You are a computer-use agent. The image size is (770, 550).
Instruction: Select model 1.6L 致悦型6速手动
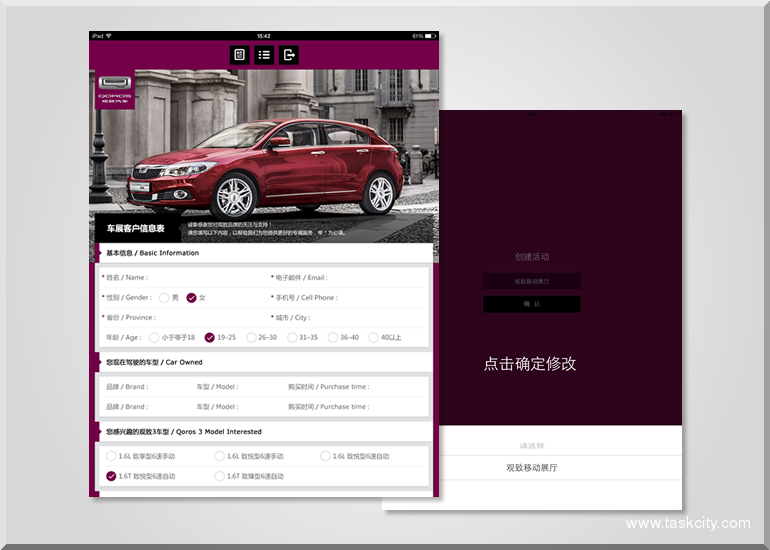click(x=220, y=456)
